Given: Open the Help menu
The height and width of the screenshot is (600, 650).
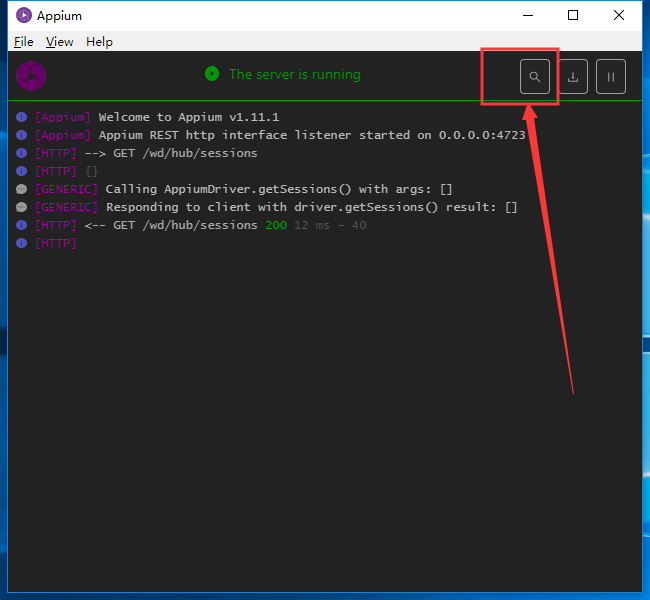Looking at the screenshot, I should point(99,42).
